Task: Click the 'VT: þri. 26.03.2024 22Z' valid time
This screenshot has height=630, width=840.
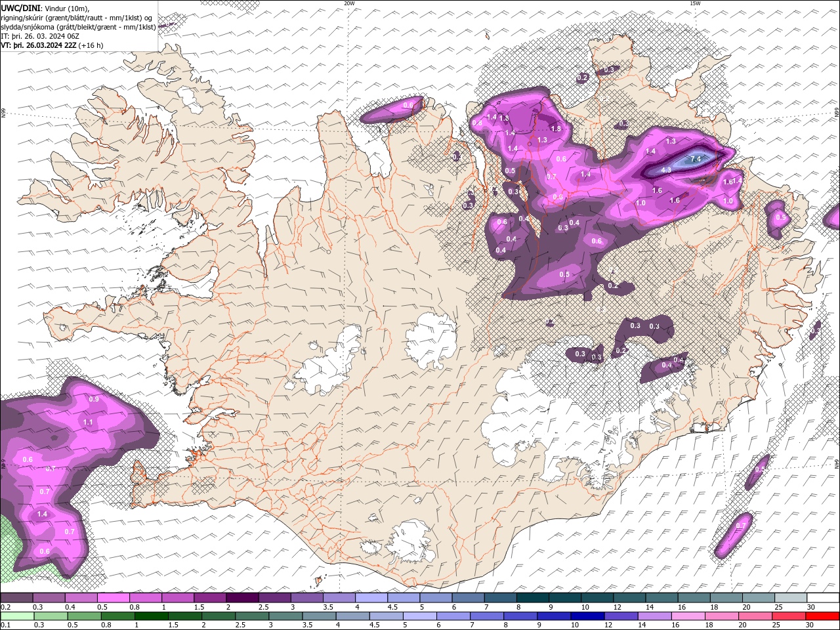Action: point(39,45)
